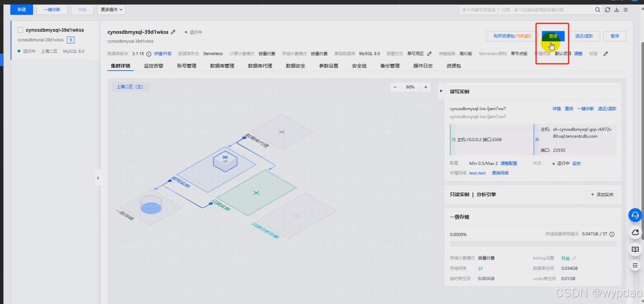Open the 账号管理 tab
Image resolution: width=644 pixels, height=304 pixels.
tap(186, 66)
